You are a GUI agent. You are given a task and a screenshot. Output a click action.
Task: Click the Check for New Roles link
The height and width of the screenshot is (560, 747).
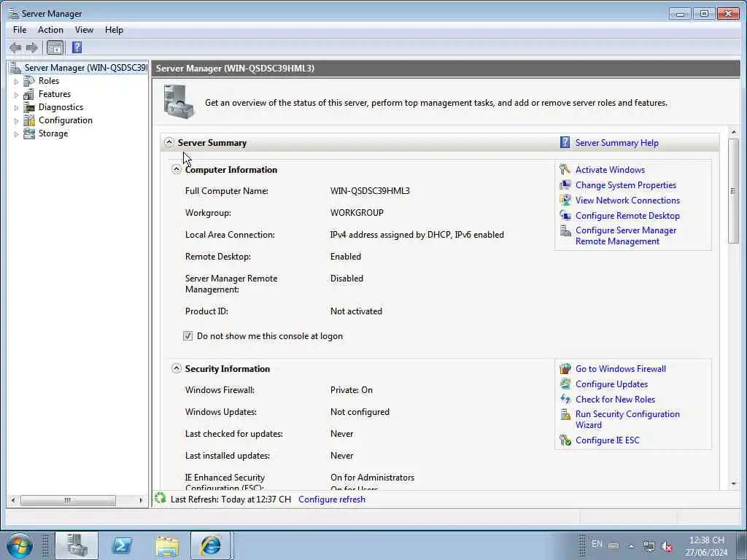pos(615,399)
